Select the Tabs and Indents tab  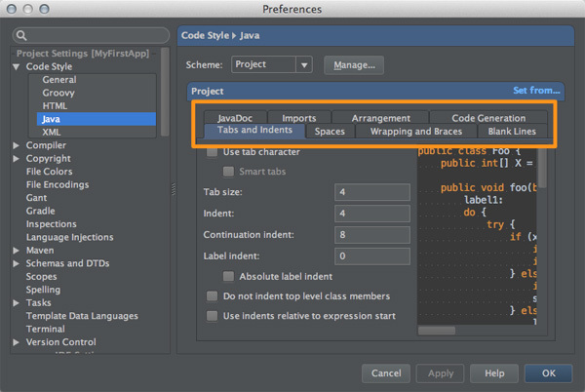tap(254, 131)
